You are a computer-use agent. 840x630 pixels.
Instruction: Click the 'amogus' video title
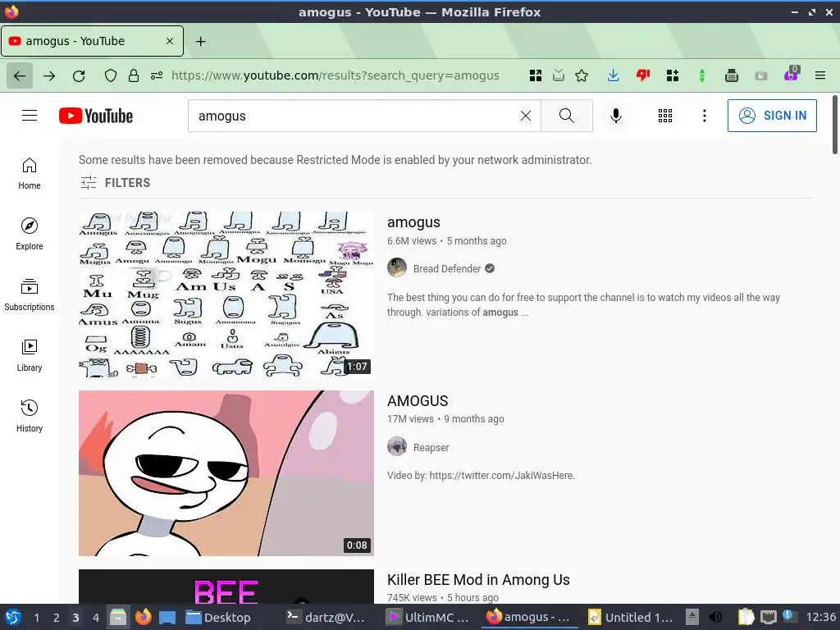(413, 222)
